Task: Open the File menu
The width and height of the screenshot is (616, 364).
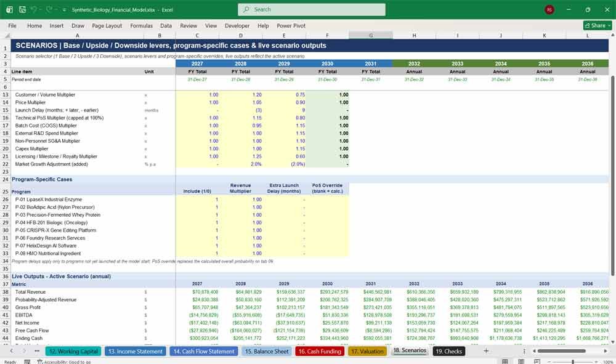Action: point(12,25)
